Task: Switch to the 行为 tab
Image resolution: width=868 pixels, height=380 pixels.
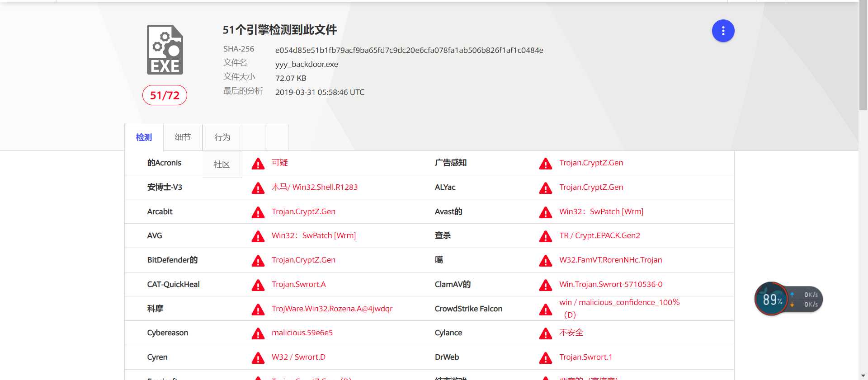Action: [222, 137]
